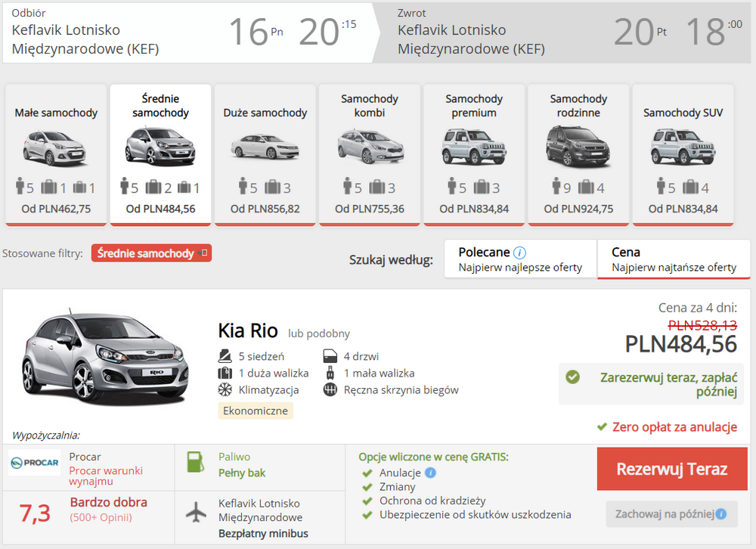This screenshot has width=756, height=549.
Task: Click the Bardzo dobra rating label
Action: pyautogui.click(x=108, y=502)
